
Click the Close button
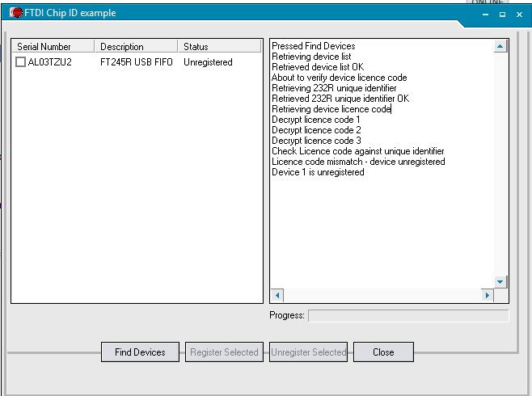[x=383, y=352]
